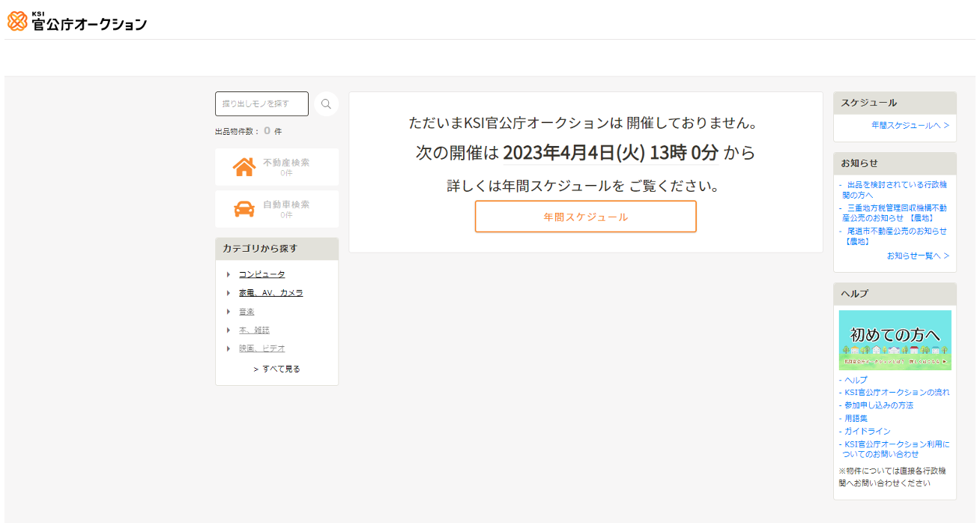This screenshot has width=980, height=529.
Task: Click the 初めての方へ banner image
Action: coord(895,340)
